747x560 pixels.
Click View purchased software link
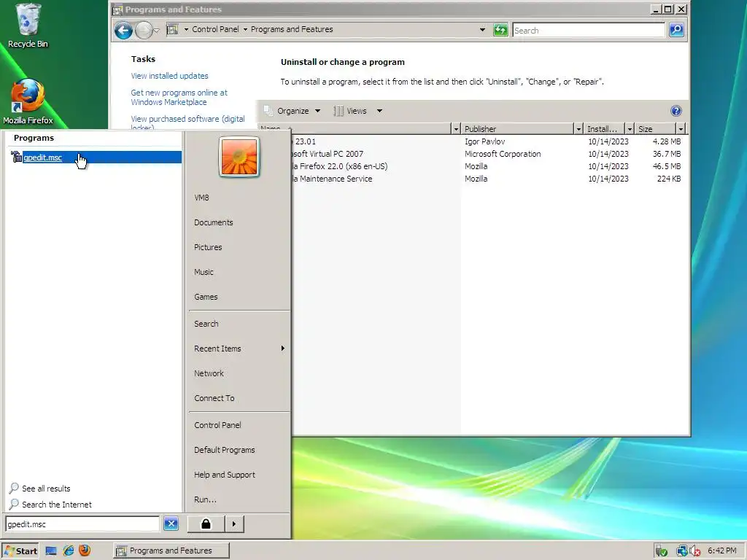[x=187, y=122]
